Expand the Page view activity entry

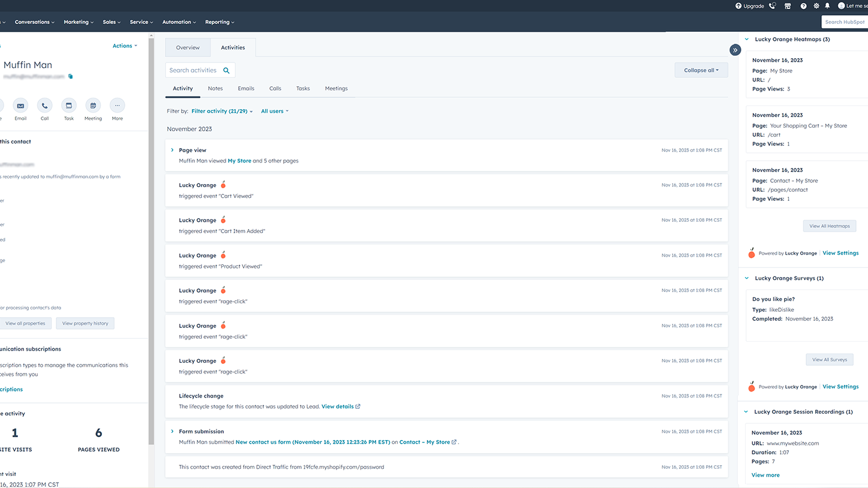pos(172,150)
